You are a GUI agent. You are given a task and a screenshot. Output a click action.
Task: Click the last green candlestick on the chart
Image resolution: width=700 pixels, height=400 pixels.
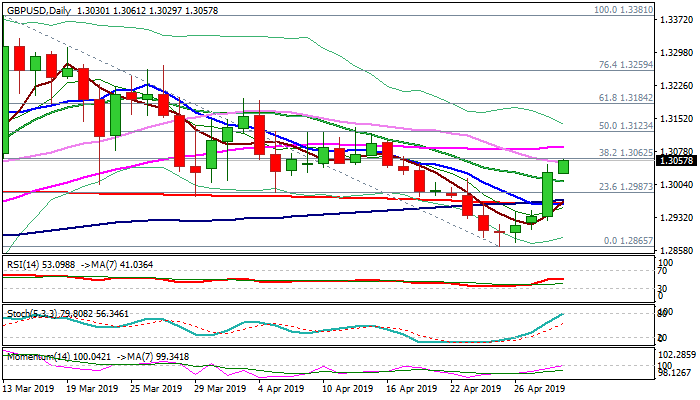tap(563, 167)
